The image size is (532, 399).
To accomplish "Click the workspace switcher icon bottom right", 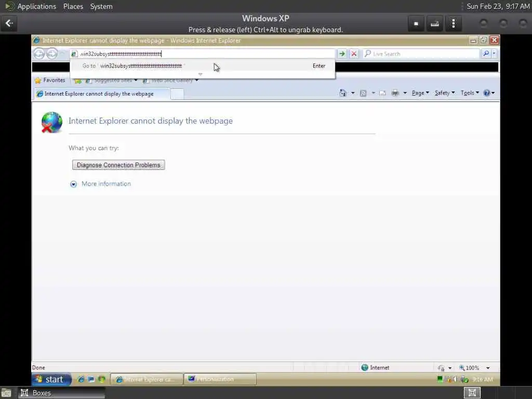I will (472, 393).
